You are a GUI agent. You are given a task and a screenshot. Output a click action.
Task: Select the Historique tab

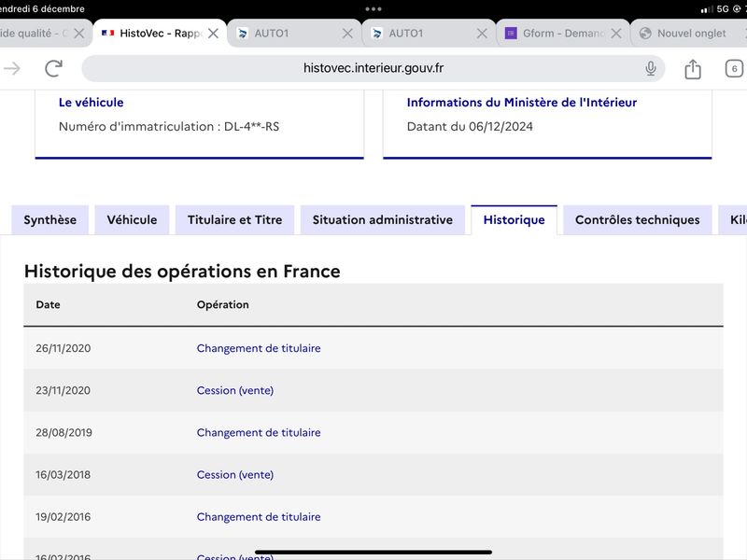(x=514, y=220)
